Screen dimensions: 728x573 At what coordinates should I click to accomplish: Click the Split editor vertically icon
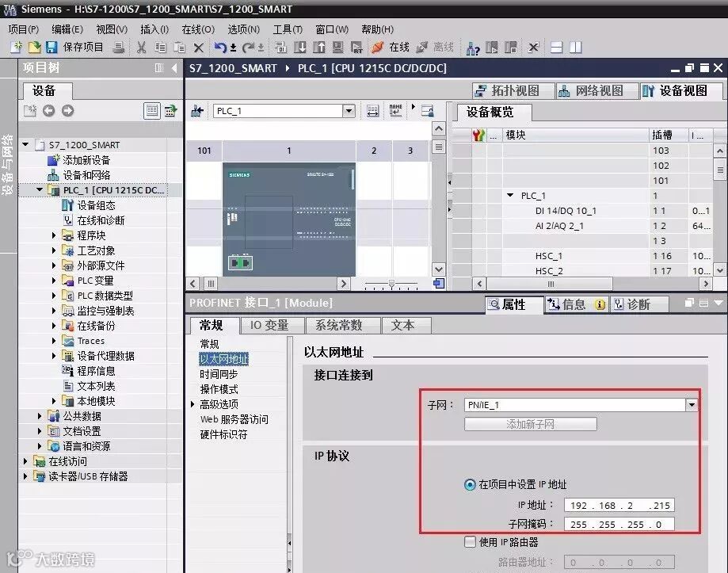coord(576,47)
